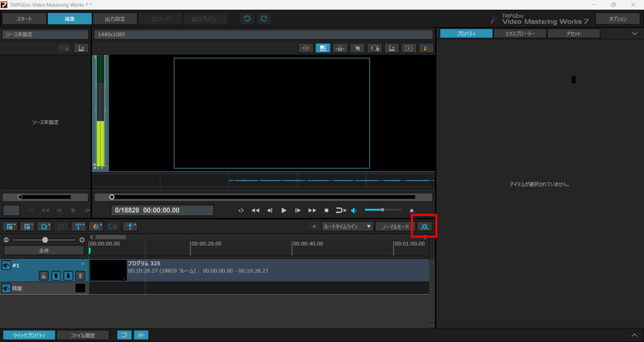Click the save frame icon in source panel
The height and width of the screenshot is (342, 644).
[81, 48]
